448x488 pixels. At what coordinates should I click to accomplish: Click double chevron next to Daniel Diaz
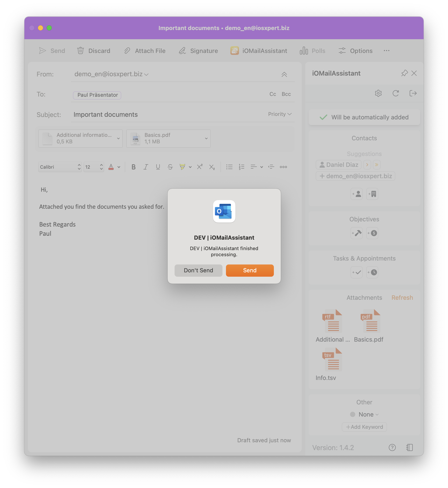(376, 165)
